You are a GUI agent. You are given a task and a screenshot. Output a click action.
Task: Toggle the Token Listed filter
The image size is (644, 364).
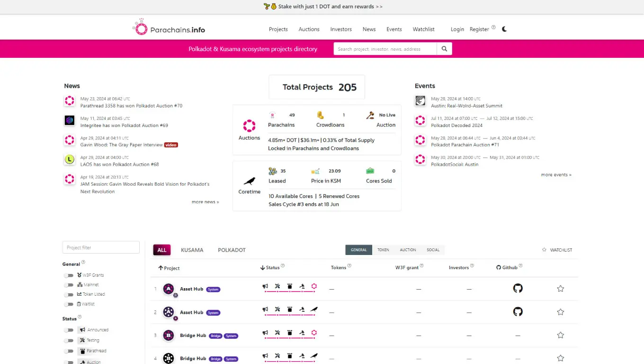pyautogui.click(x=69, y=294)
